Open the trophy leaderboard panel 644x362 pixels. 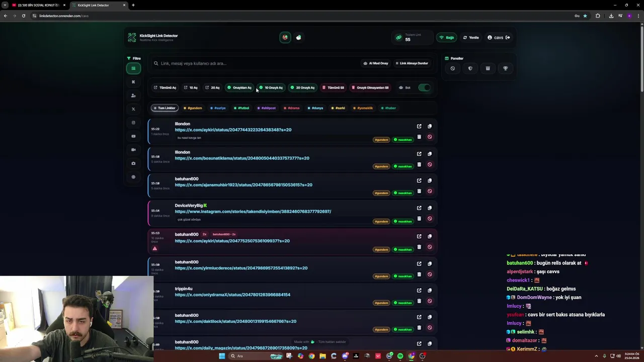click(505, 68)
